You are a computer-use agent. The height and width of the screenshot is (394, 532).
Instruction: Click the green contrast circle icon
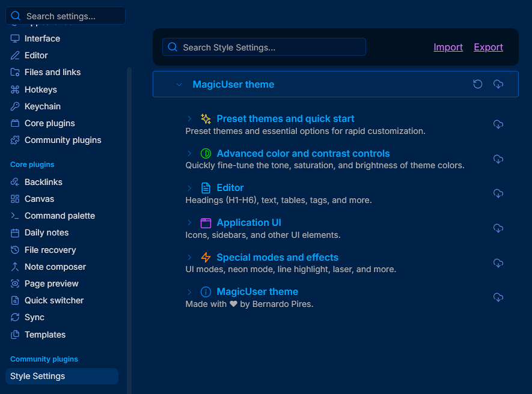click(206, 154)
